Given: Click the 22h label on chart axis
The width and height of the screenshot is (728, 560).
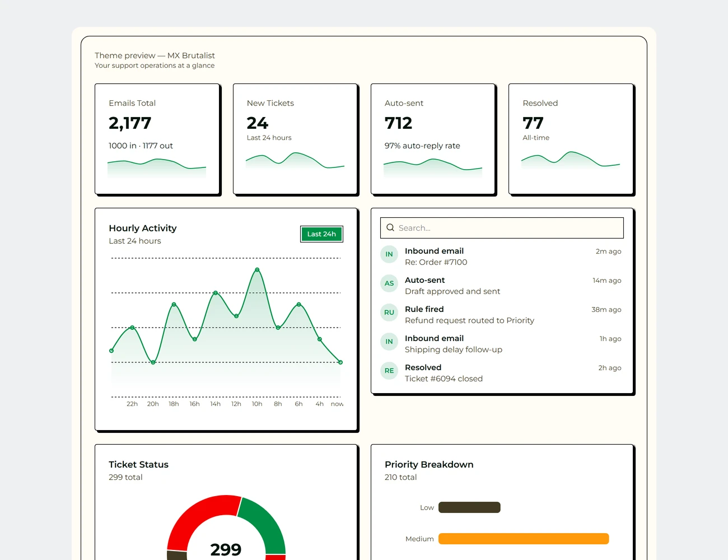Looking at the screenshot, I should click(132, 404).
